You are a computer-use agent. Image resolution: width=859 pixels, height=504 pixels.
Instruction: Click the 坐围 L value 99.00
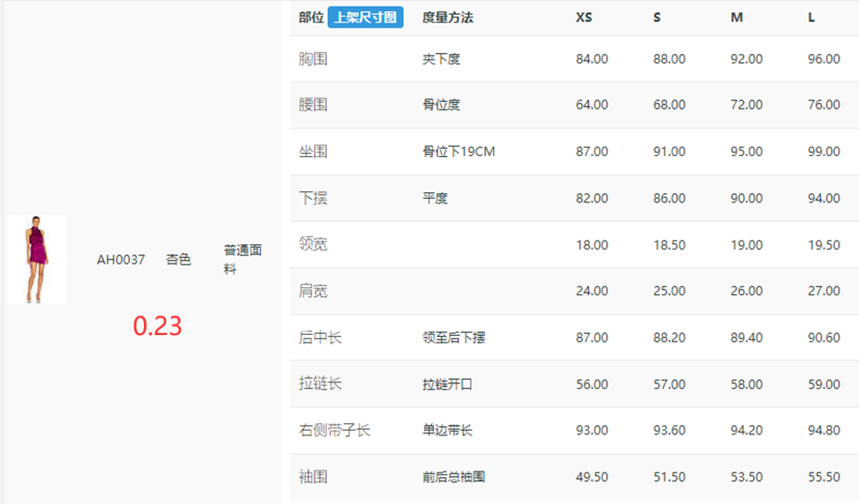tap(824, 151)
